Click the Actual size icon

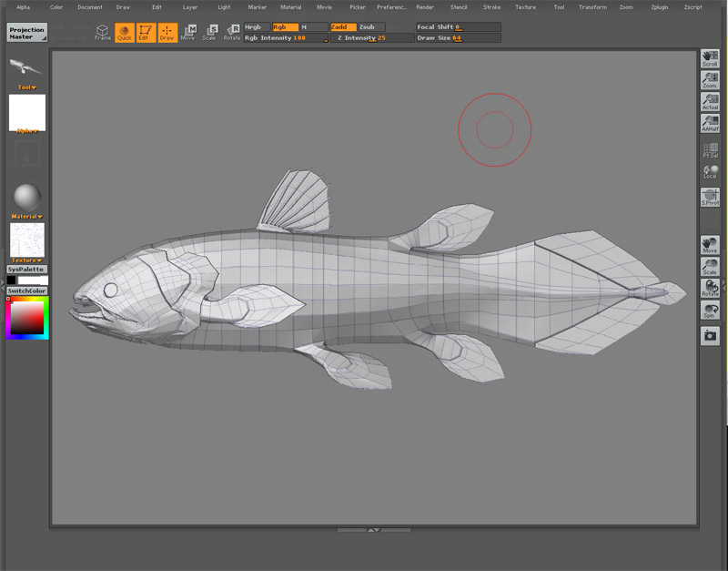click(x=710, y=102)
